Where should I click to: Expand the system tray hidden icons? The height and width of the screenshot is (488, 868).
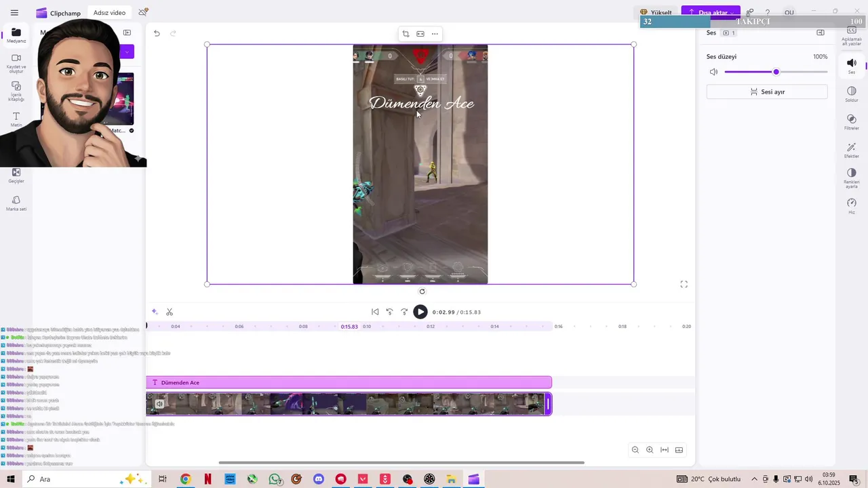(x=754, y=479)
